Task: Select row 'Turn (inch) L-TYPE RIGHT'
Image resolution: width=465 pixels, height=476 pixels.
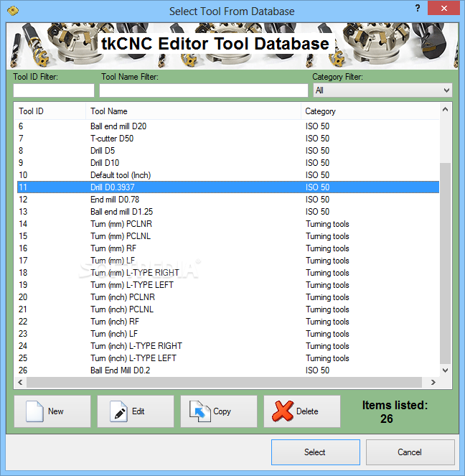Action: click(x=228, y=346)
